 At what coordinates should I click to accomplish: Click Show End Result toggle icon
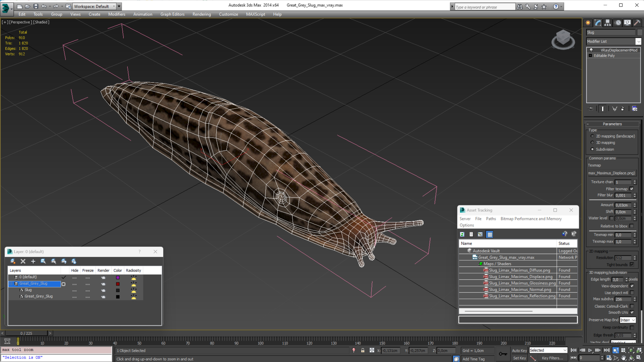pyautogui.click(x=602, y=108)
